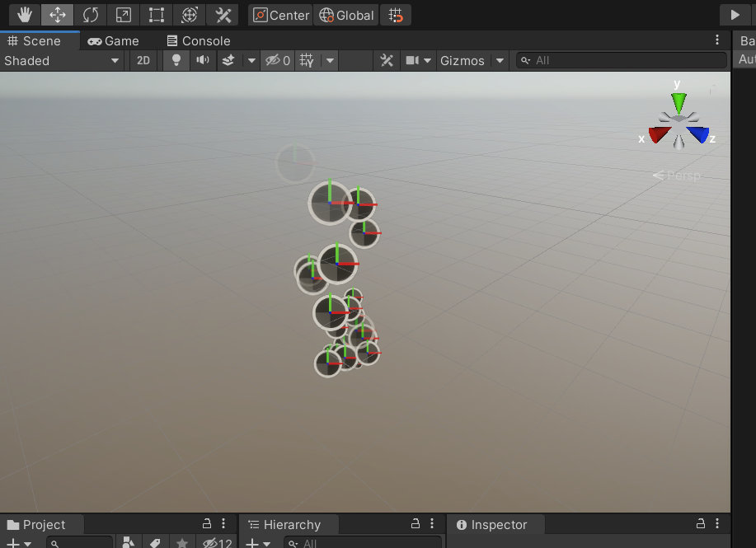The image size is (756, 548).
Task: Open Scene view panel options menu
Action: (x=717, y=40)
